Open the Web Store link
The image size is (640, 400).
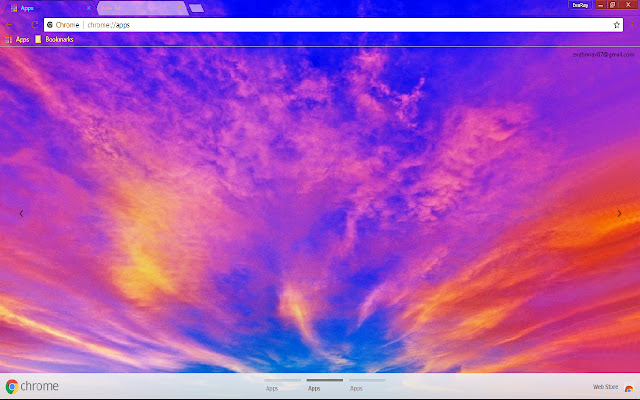(x=605, y=387)
